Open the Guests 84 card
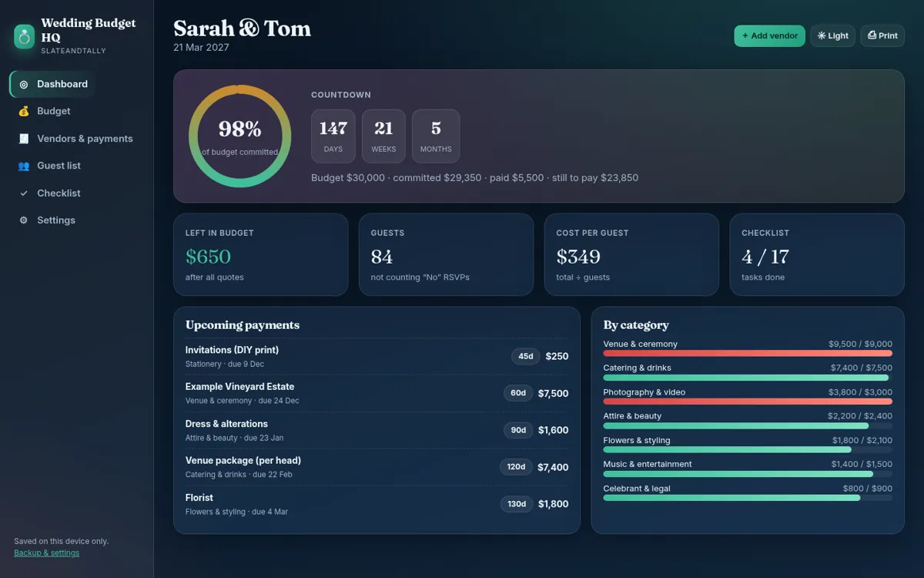Viewport: 924px width, 578px height. point(446,255)
